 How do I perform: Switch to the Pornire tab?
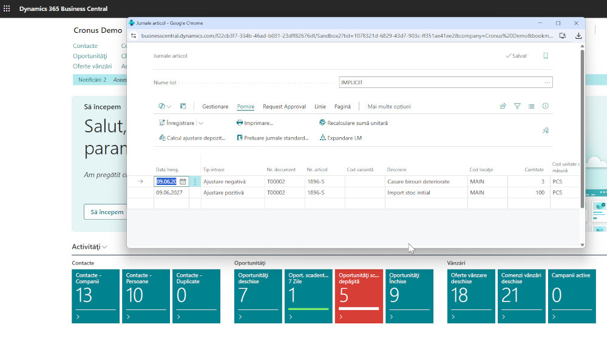coord(245,106)
